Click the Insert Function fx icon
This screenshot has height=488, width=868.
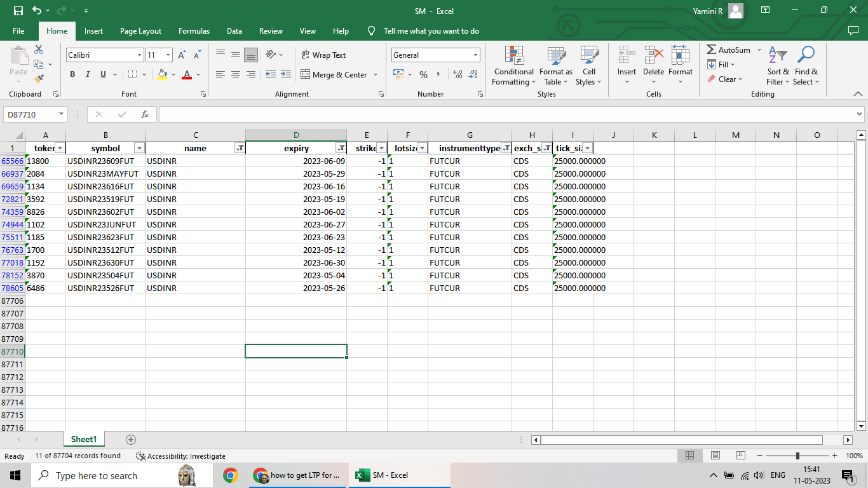click(145, 114)
